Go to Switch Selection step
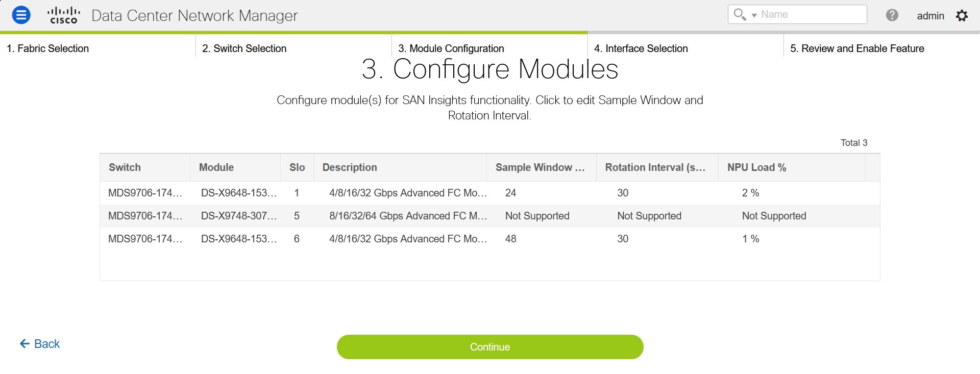The image size is (980, 374). pyautogui.click(x=244, y=48)
